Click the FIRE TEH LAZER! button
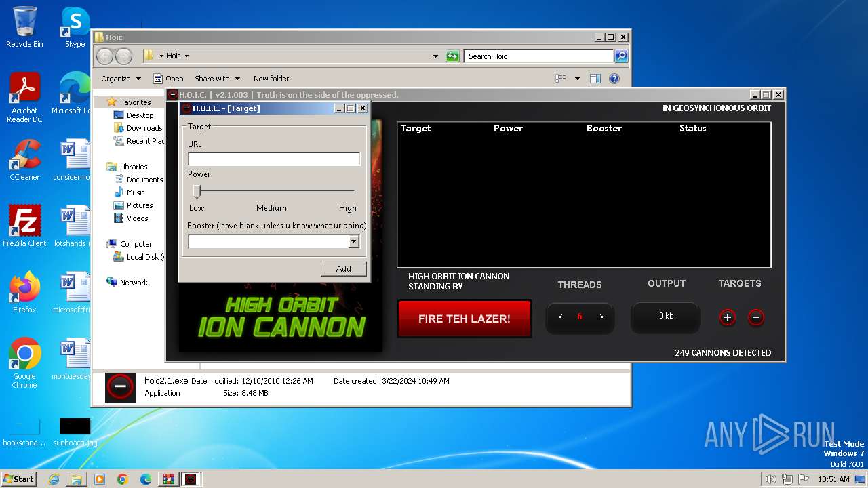868x488 pixels. (x=465, y=319)
